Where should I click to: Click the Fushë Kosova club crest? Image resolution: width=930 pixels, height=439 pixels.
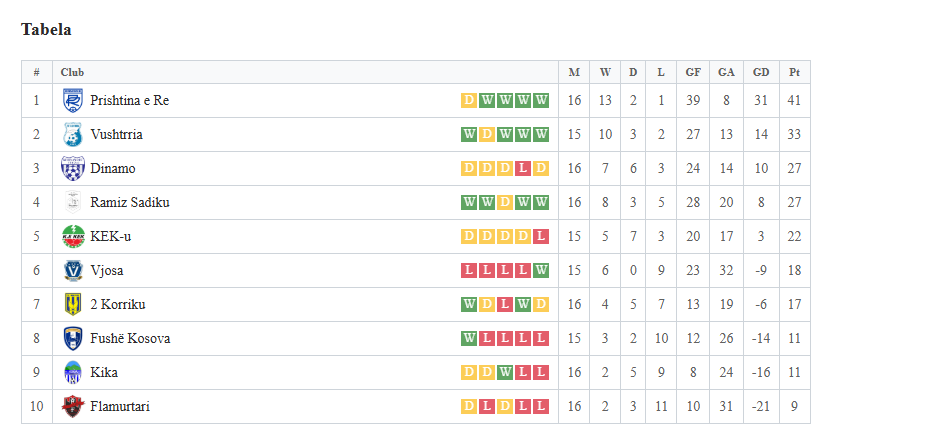73,338
